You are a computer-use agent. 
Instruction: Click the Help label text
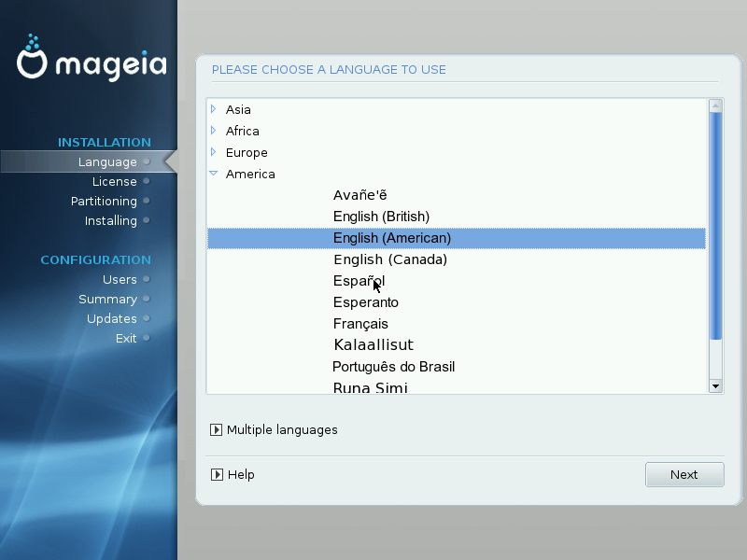coord(241,475)
